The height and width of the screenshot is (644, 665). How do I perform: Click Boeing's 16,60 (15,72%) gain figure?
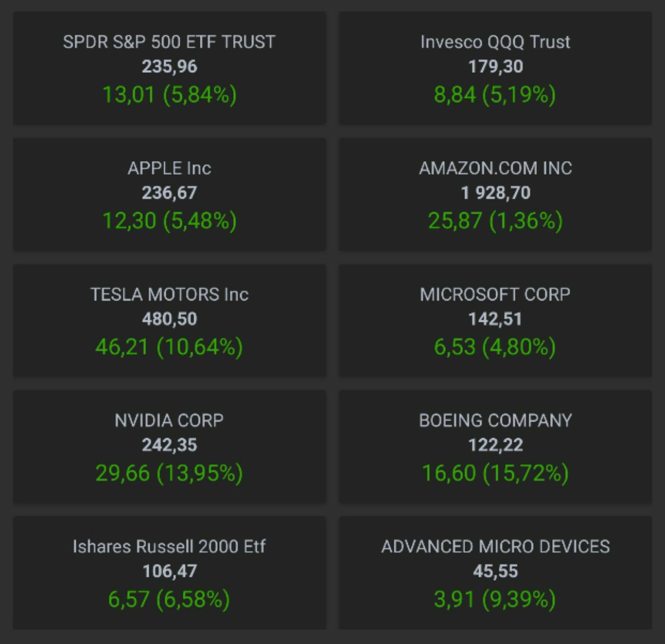pyautogui.click(x=495, y=473)
